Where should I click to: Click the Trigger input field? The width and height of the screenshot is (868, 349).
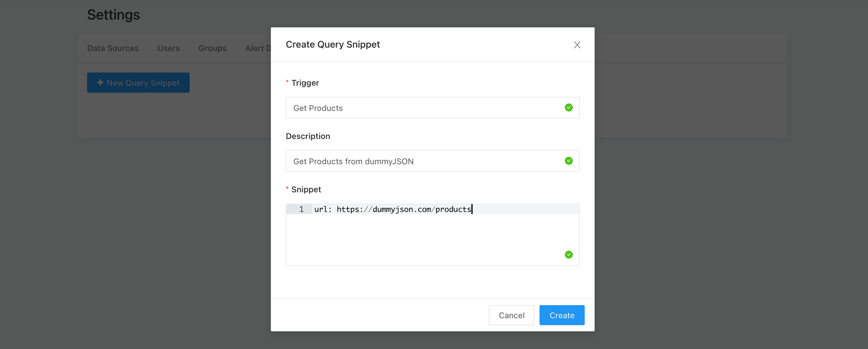[x=432, y=108]
